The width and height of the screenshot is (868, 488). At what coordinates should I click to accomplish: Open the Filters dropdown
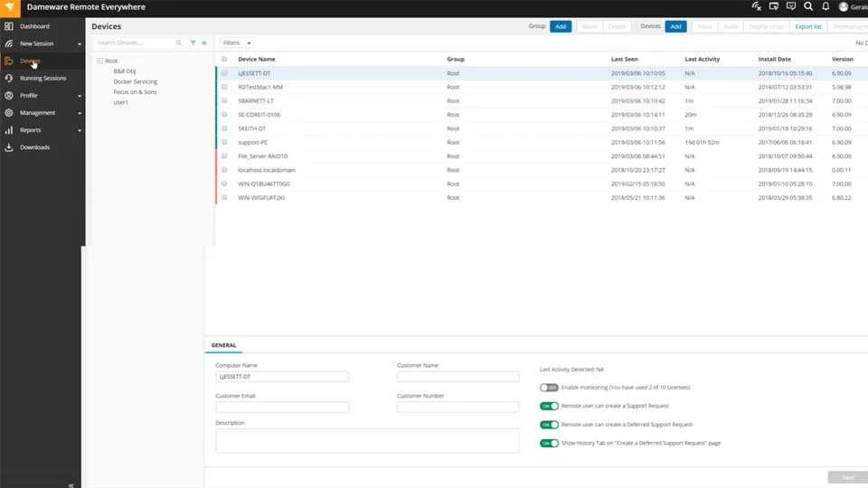(x=236, y=42)
